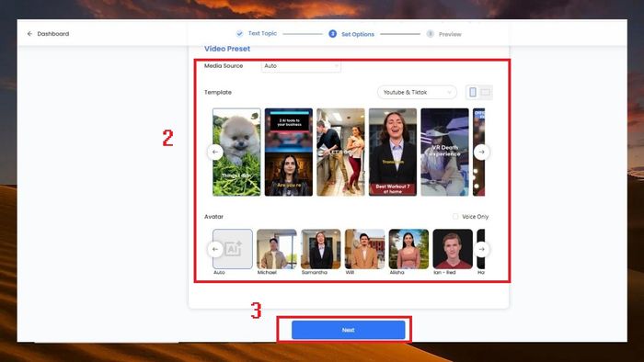Viewport: 644px width, 362px height.
Task: Open the Youtube & Tiktok template dropdown
Action: 417,92
